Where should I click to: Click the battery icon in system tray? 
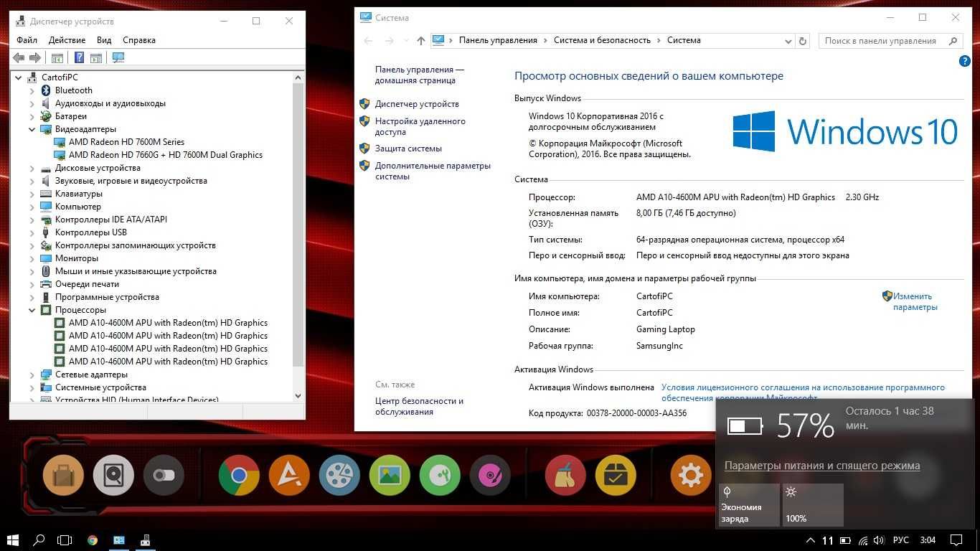click(845, 540)
